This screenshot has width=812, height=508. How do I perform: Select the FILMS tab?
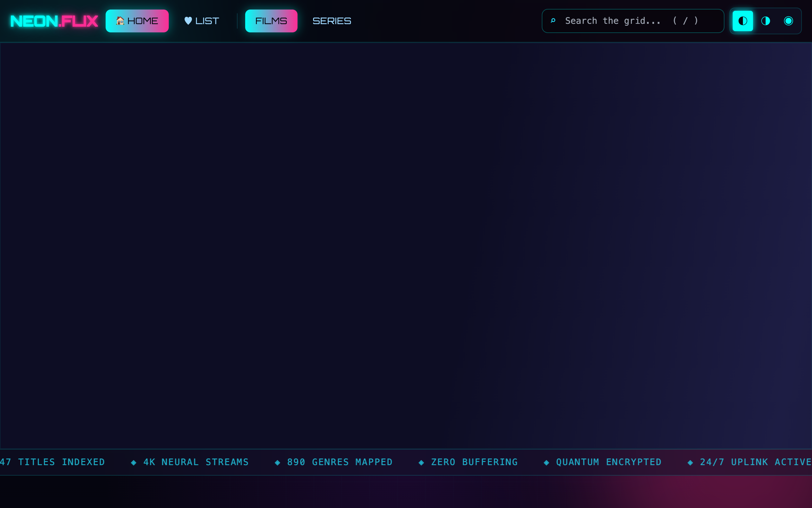point(271,21)
